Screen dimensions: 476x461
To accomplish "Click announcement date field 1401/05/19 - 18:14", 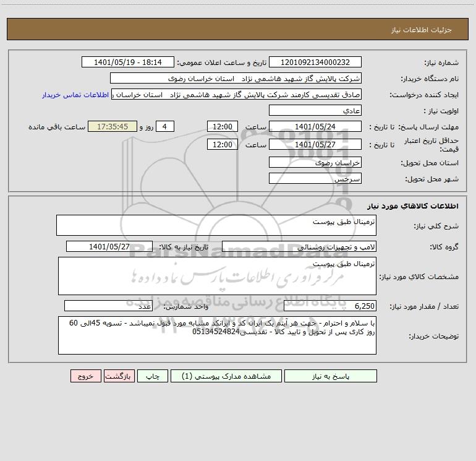I will pyautogui.click(x=128, y=62).
